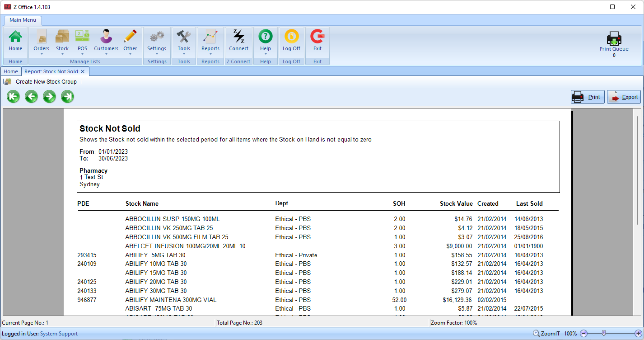Image resolution: width=644 pixels, height=340 pixels.
Task: Expand the Reports dropdown arrow
Action: 210,54
